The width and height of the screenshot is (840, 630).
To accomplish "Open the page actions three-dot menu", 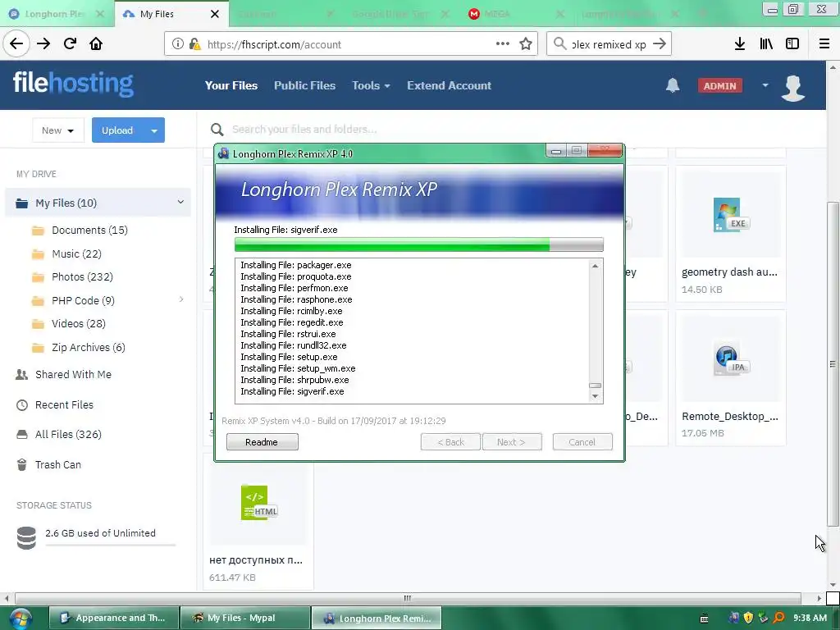I will [x=503, y=44].
